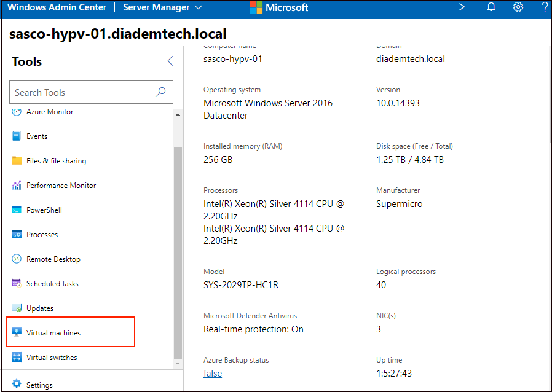
Task: Open the Processes tool
Action: 42,235
